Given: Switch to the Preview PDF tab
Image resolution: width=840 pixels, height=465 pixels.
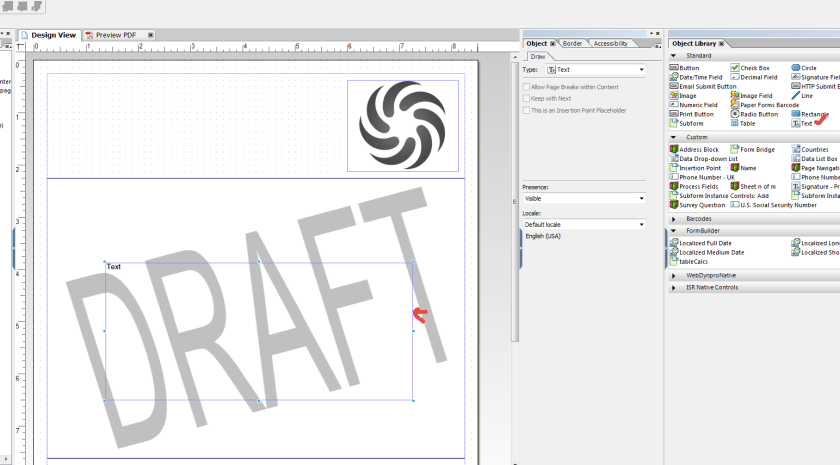Looking at the screenshot, I should point(115,35).
